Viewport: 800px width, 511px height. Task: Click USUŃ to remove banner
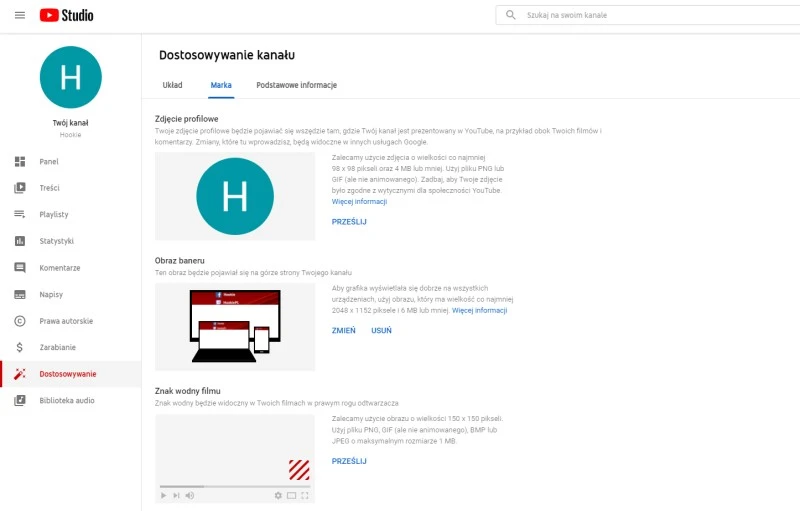coord(381,330)
